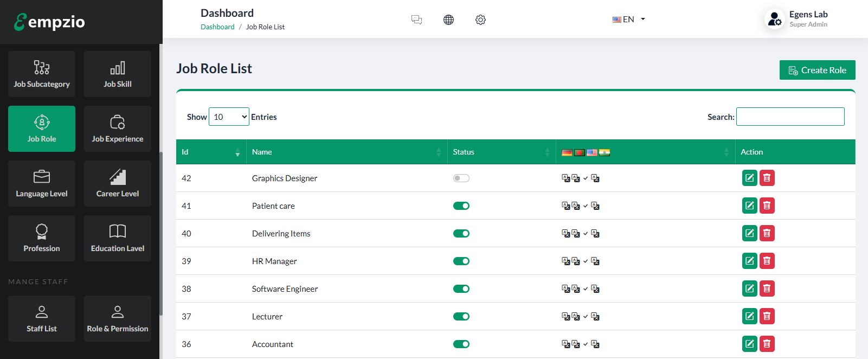Focus the Search input field
The width and height of the screenshot is (868, 359).
tap(790, 117)
